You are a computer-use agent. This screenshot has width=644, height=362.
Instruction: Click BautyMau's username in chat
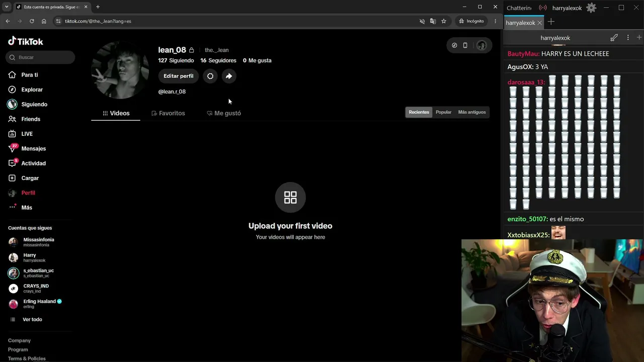coord(523,54)
